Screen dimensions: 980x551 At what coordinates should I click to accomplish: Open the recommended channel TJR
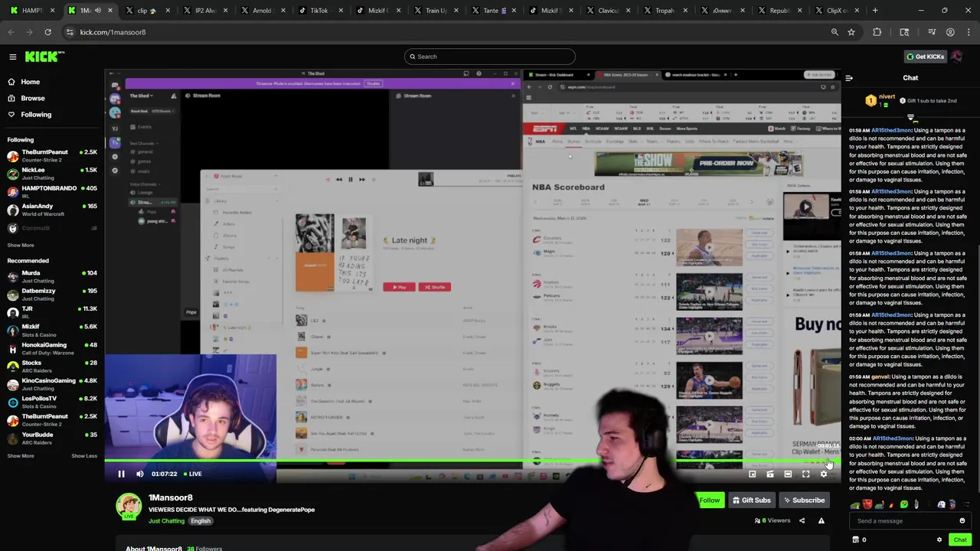point(52,312)
